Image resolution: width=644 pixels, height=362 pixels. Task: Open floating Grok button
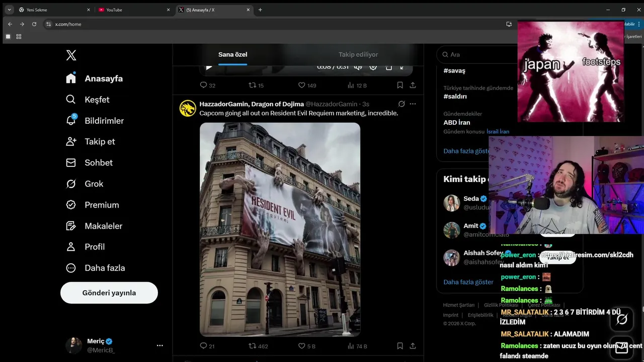(621, 319)
